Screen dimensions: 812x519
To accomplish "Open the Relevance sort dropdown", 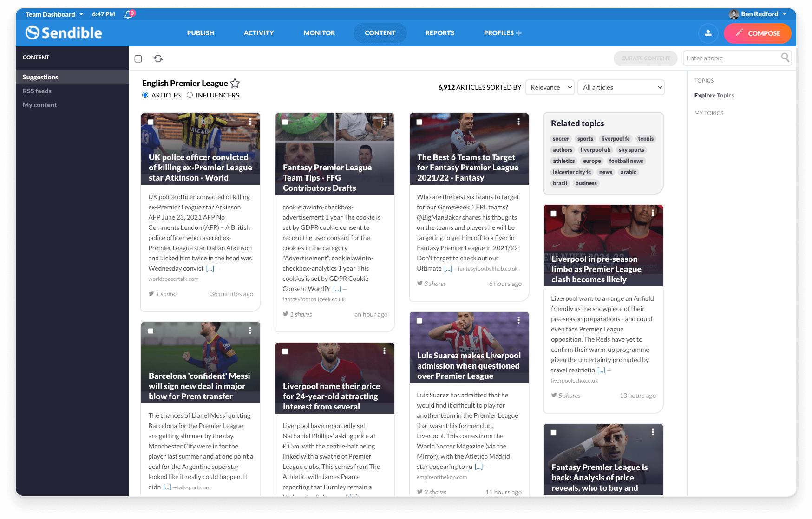I will coord(550,87).
